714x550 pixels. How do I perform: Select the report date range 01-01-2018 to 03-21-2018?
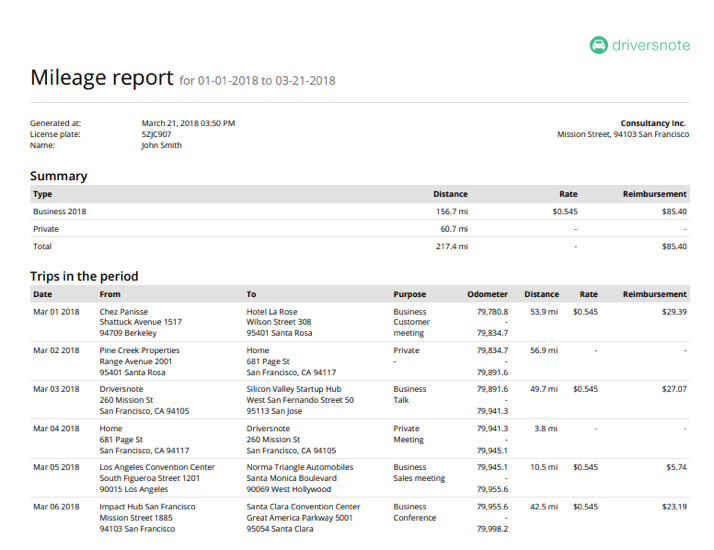pos(267,81)
